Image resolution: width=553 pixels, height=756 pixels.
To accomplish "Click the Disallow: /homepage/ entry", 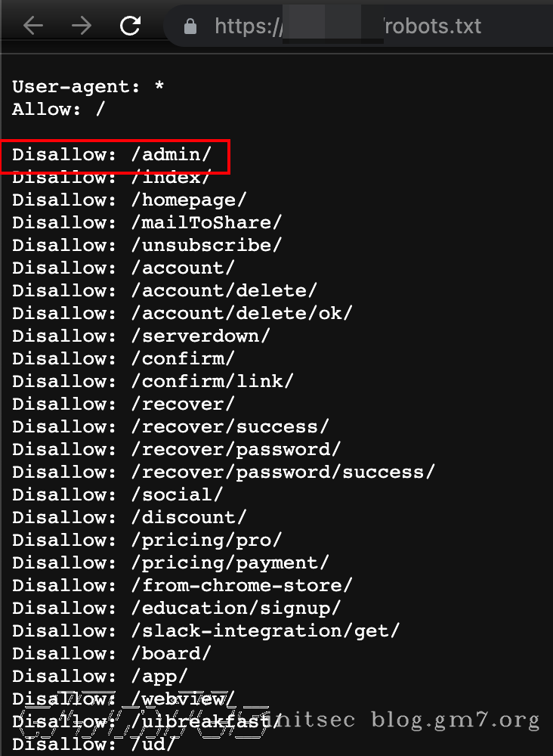I will [129, 200].
